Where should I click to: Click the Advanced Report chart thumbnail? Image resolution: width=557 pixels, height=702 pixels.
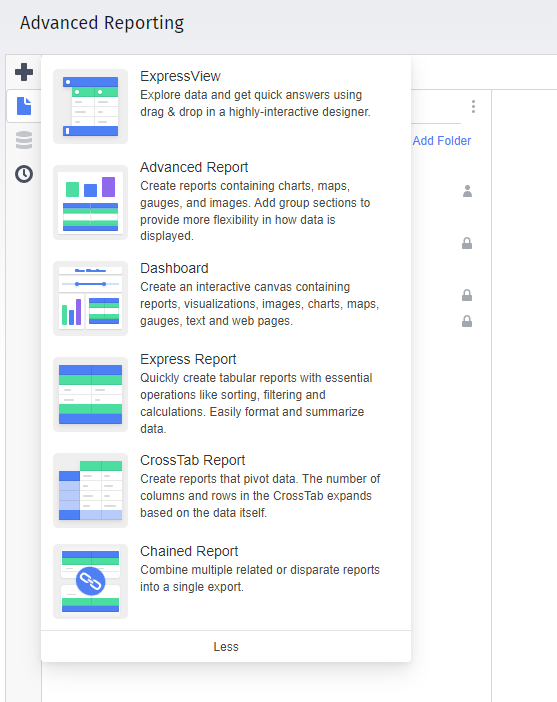[90, 203]
